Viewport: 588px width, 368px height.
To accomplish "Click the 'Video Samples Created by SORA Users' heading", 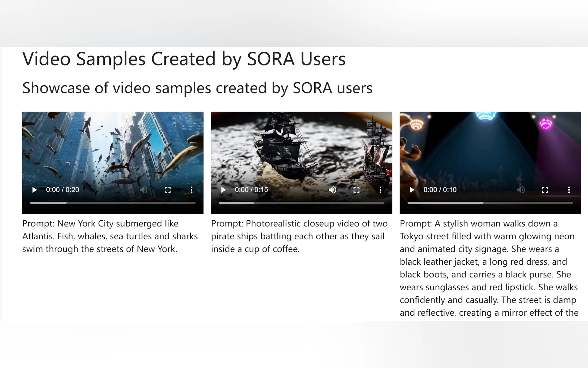I will [x=184, y=59].
